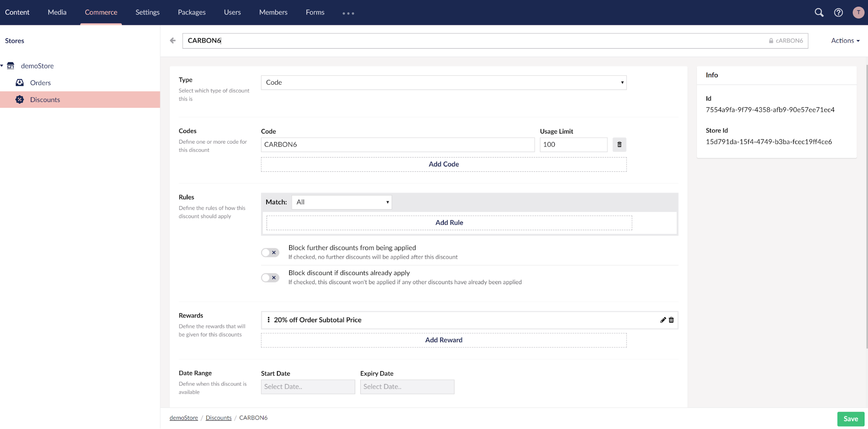This screenshot has width=868, height=429.
Task: Go to the Media section
Action: [57, 12]
